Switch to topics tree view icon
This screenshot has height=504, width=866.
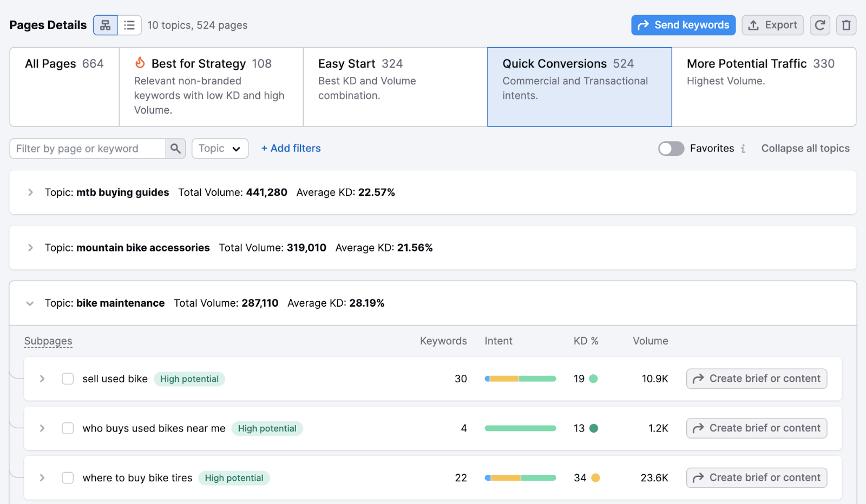105,25
